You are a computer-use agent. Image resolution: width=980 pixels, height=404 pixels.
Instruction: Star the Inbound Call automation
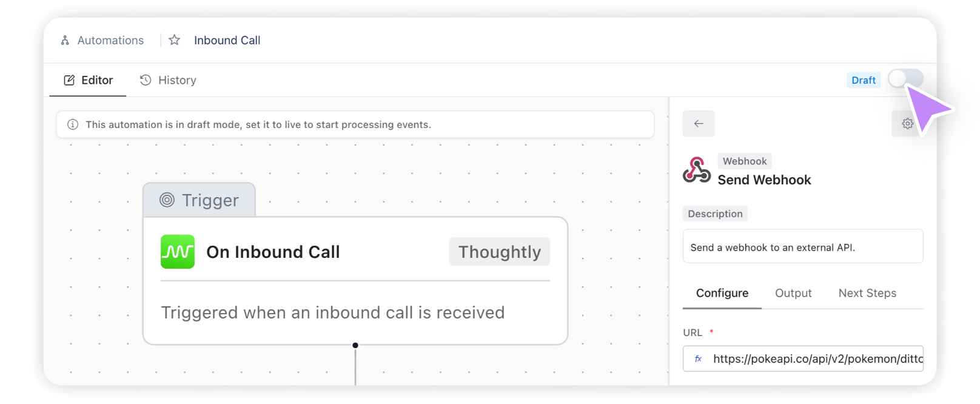(x=175, y=40)
